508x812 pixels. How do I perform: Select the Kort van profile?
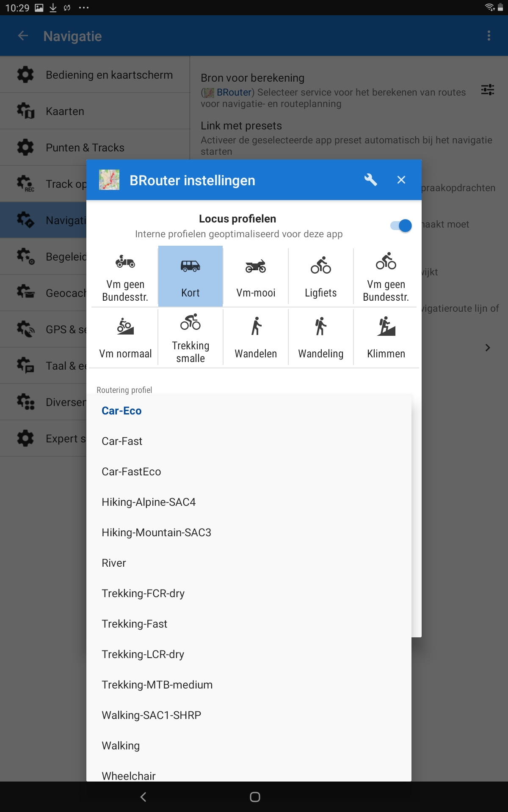pos(190,276)
